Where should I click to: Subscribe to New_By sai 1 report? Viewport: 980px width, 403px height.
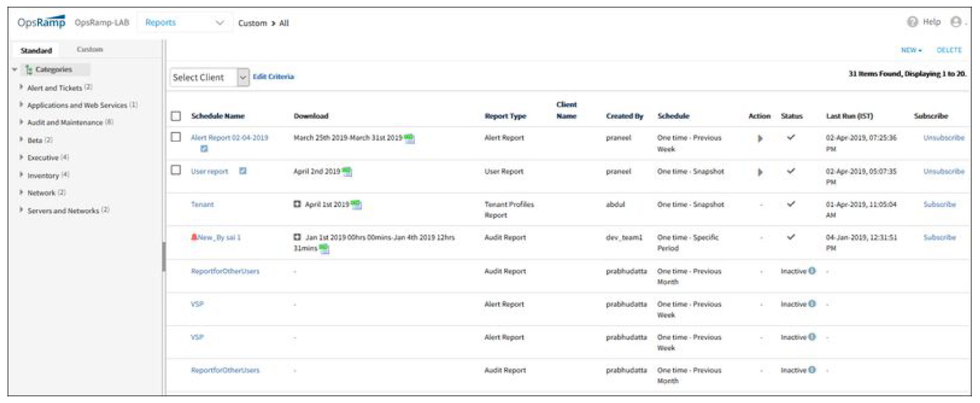pos(939,238)
